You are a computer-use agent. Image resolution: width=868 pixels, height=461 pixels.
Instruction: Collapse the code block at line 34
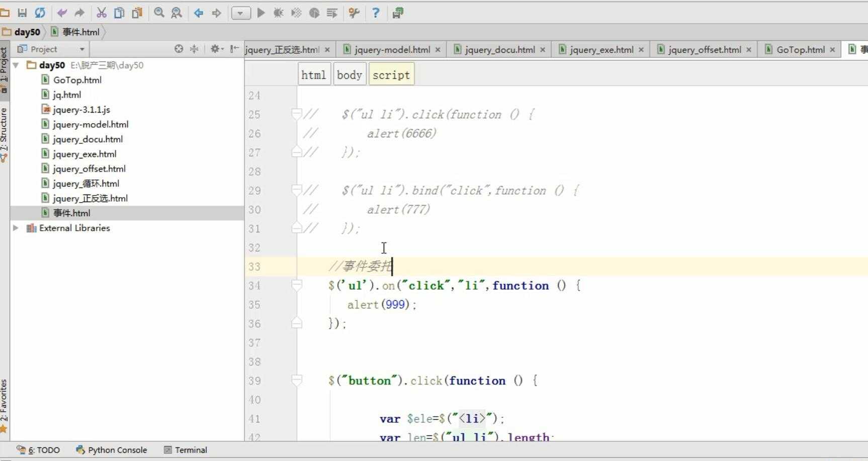(x=297, y=286)
